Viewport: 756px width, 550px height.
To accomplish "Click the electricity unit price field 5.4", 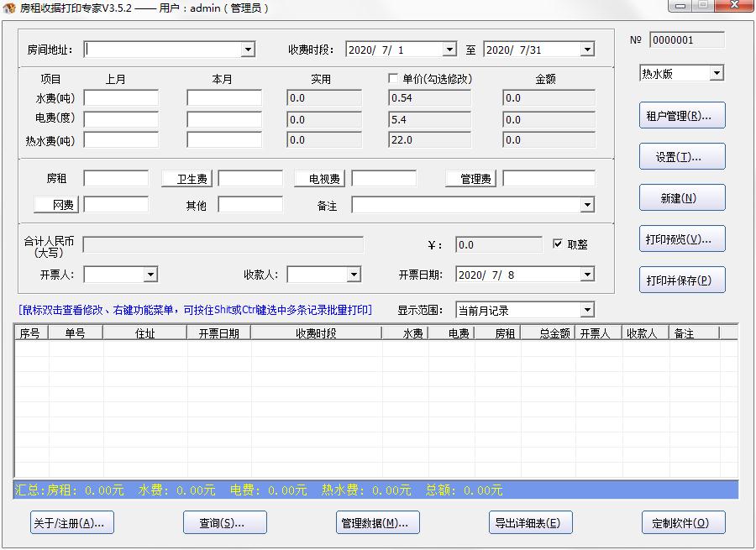I will pyautogui.click(x=429, y=119).
